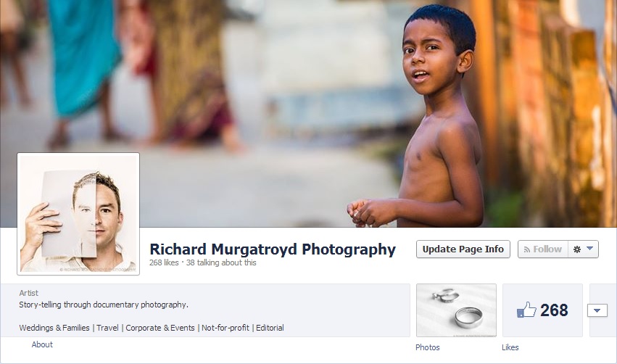Click Update Page Info button

463,249
